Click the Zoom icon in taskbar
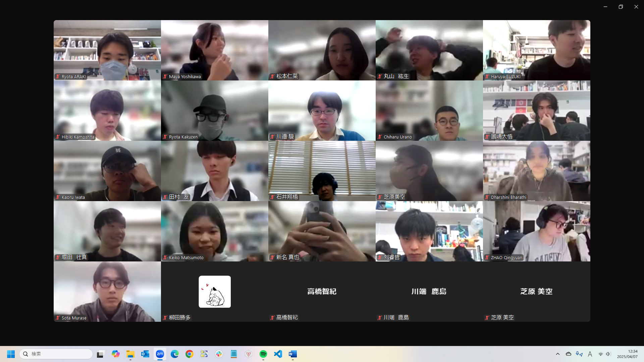The image size is (644, 362). point(160,354)
